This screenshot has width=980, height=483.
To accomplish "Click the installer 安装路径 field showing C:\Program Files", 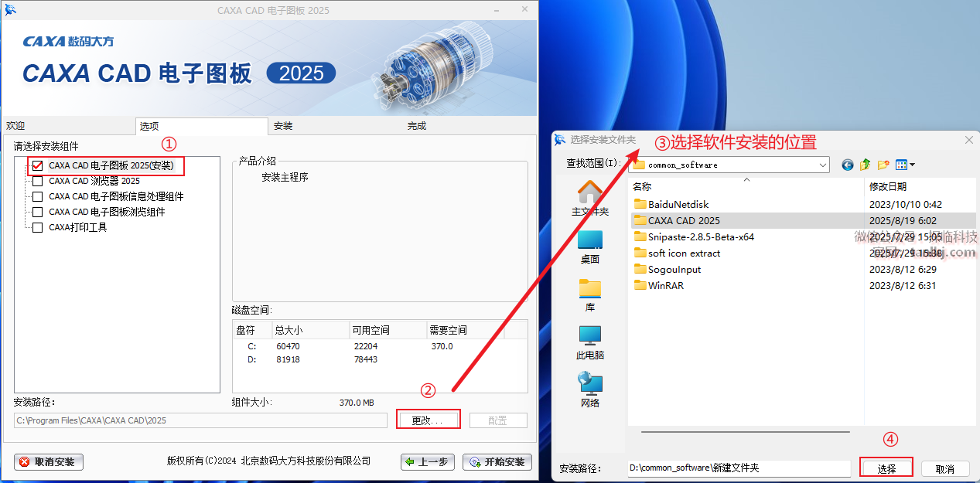I will pyautogui.click(x=200, y=420).
